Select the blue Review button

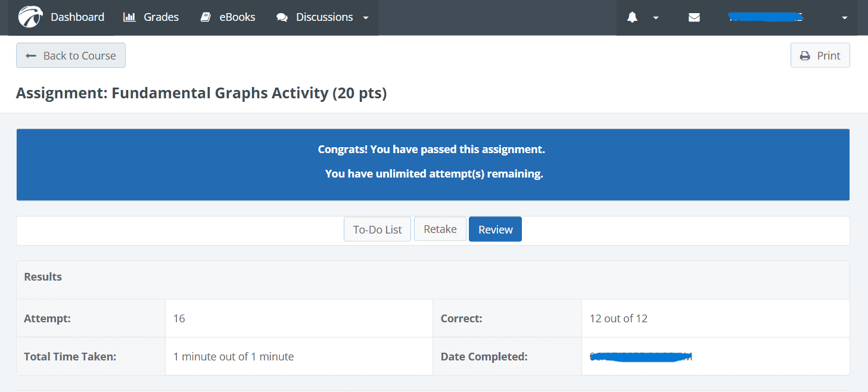(495, 229)
